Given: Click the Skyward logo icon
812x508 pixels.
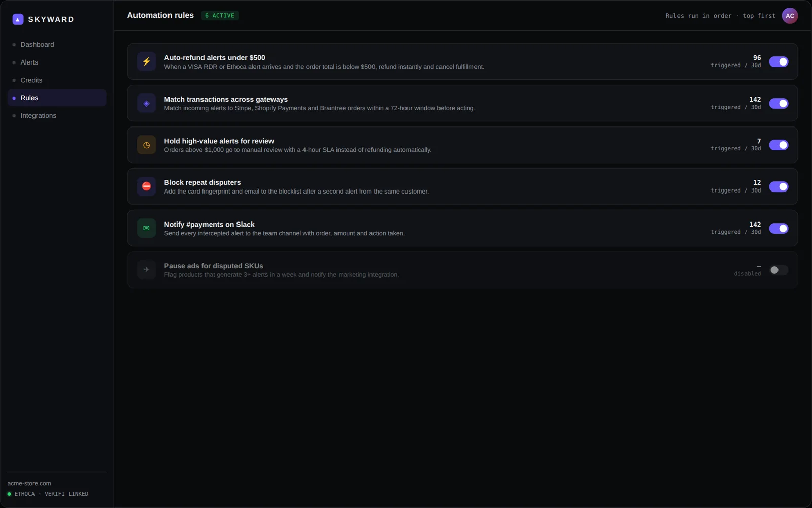Looking at the screenshot, I should (x=18, y=19).
